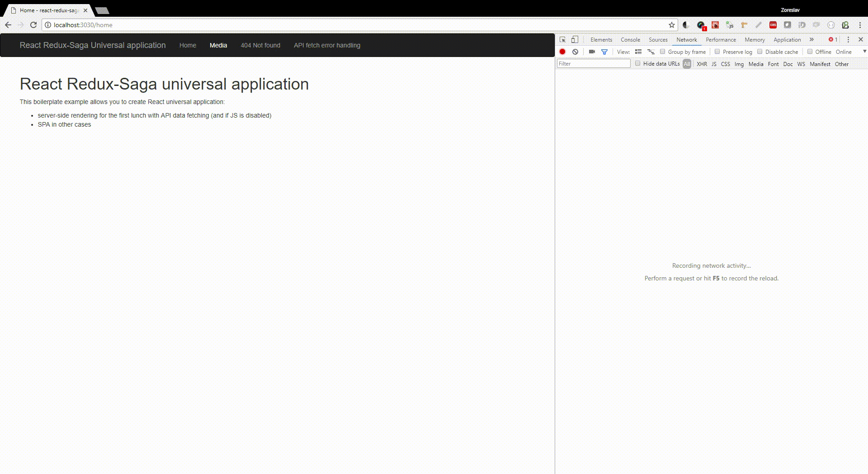Filter requests by Font

tap(774, 64)
